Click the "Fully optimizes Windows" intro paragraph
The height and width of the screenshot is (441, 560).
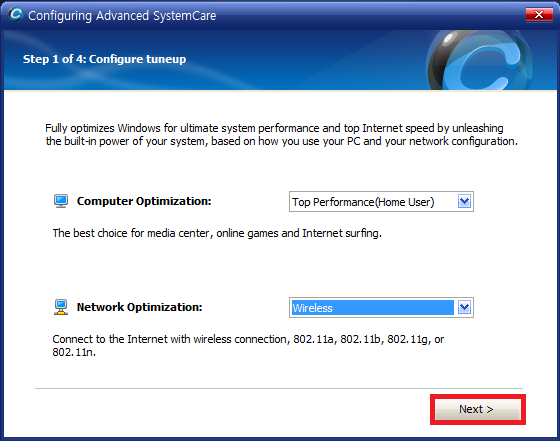[x=281, y=135]
